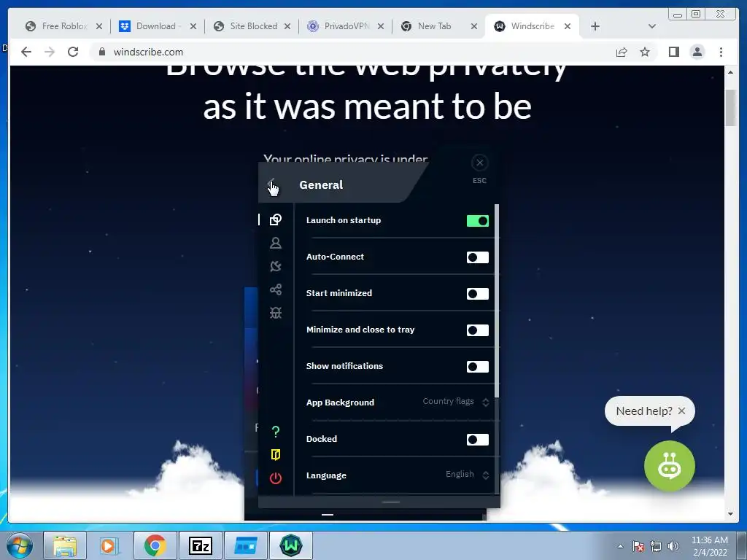The width and height of the screenshot is (747, 560).
Task: Open the Chrome profile icon
Action: pyautogui.click(x=697, y=52)
